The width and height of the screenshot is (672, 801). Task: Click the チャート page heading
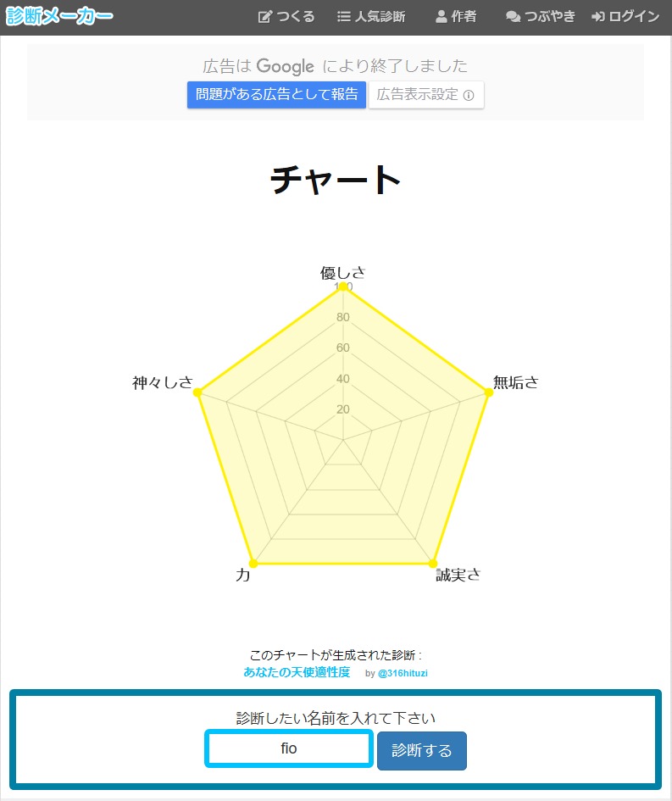(x=336, y=180)
